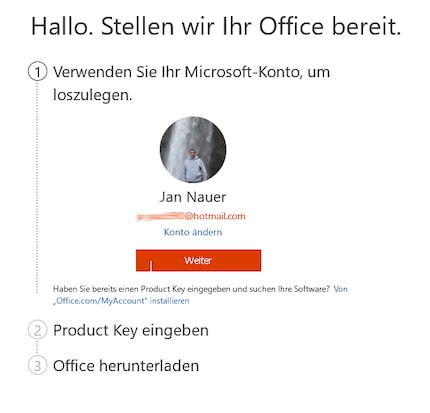Click the orange Weiter button
Image resolution: width=430 pixels, height=413 pixels.
(198, 260)
